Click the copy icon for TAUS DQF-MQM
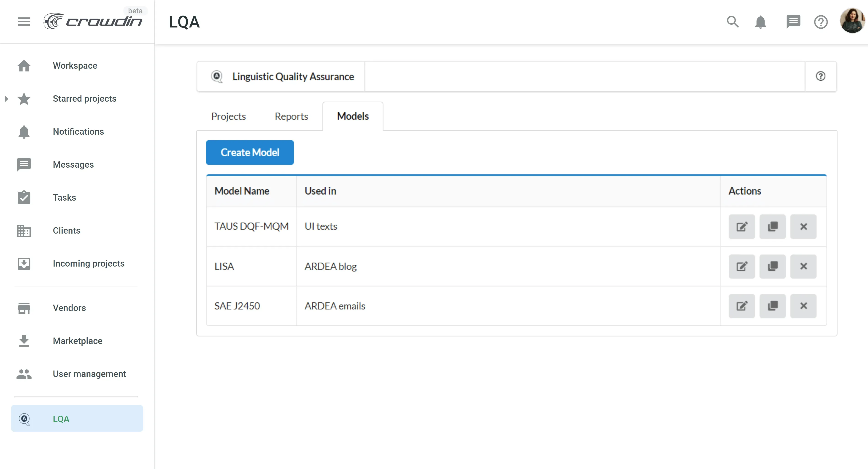The width and height of the screenshot is (868, 469). click(772, 226)
